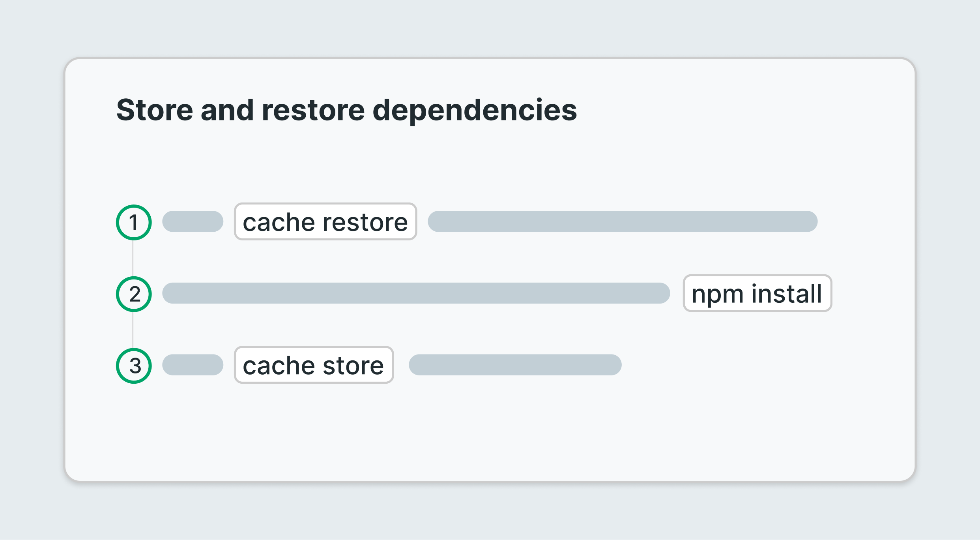This screenshot has height=540, width=980.
Task: Select the step 3 circle marker
Action: pyautogui.click(x=134, y=366)
